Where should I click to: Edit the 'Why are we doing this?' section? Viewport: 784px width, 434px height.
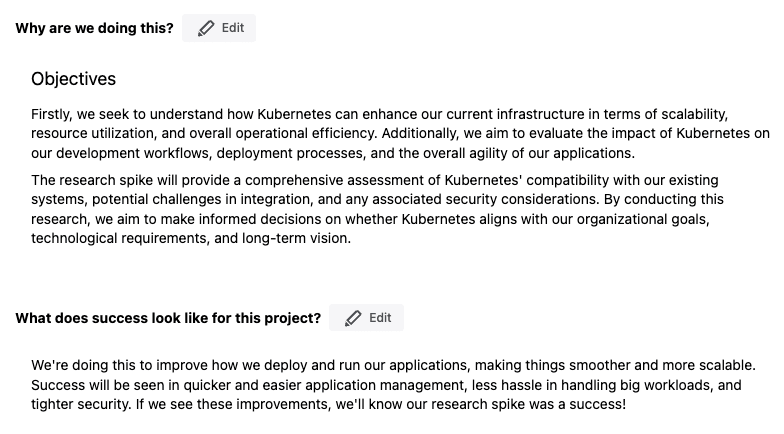(x=219, y=28)
